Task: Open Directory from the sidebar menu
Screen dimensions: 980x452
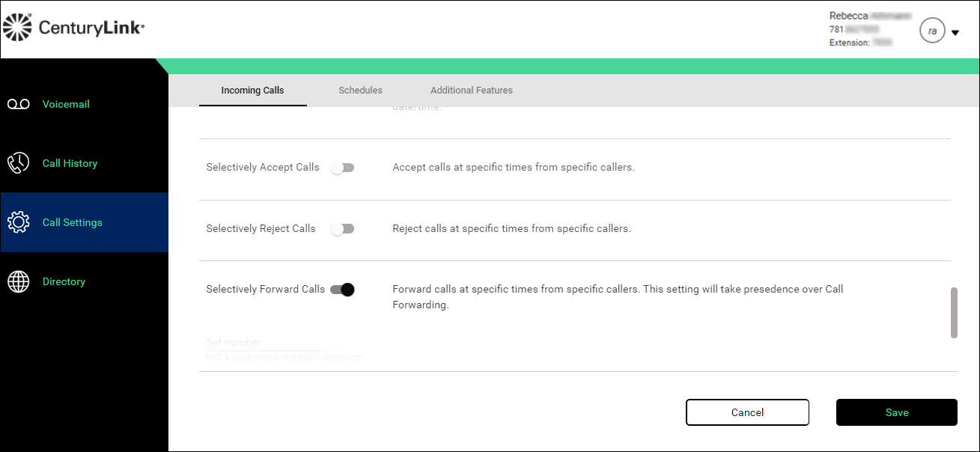Action: (64, 281)
